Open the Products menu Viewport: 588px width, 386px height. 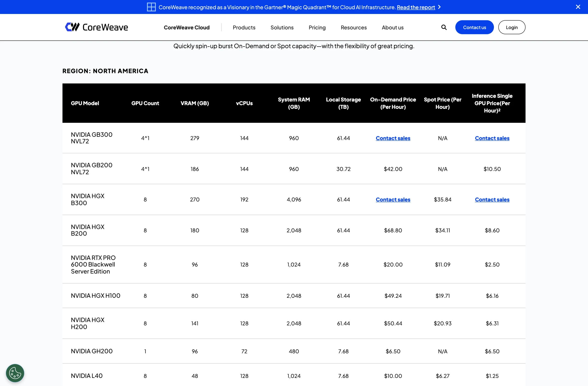click(x=244, y=27)
